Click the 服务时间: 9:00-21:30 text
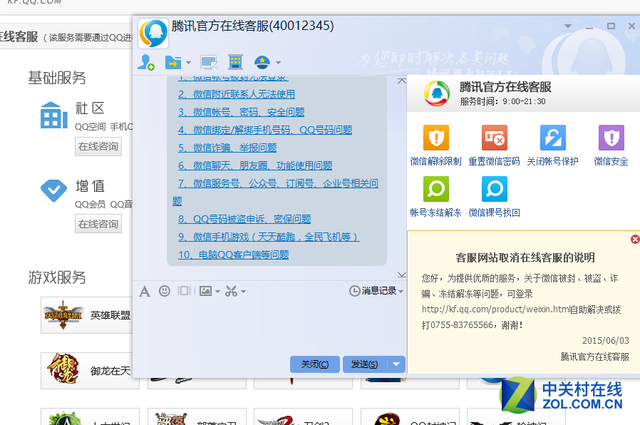This screenshot has height=425, width=640. 503,101
